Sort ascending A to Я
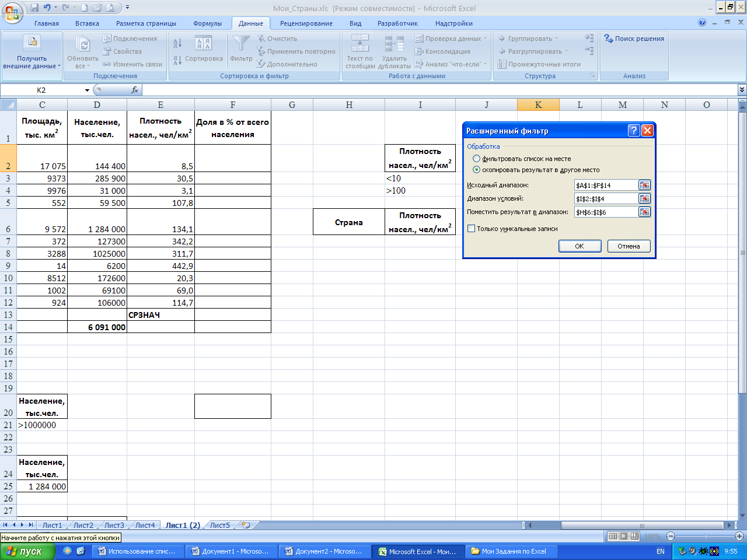The height and width of the screenshot is (560, 747). coord(177,43)
